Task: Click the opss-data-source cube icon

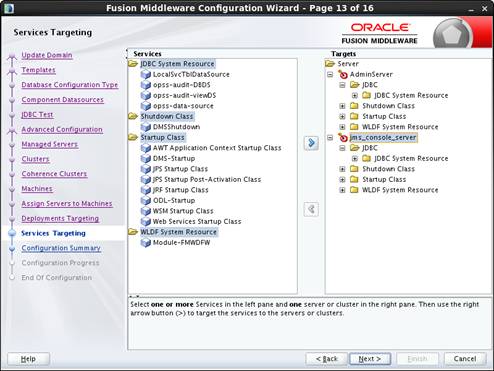Action: click(146, 106)
